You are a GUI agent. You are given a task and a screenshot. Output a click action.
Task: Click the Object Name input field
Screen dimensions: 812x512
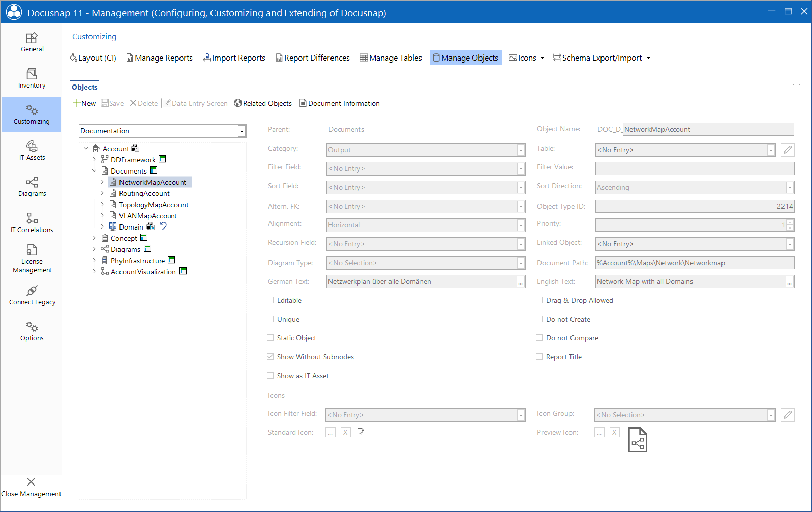[708, 129]
